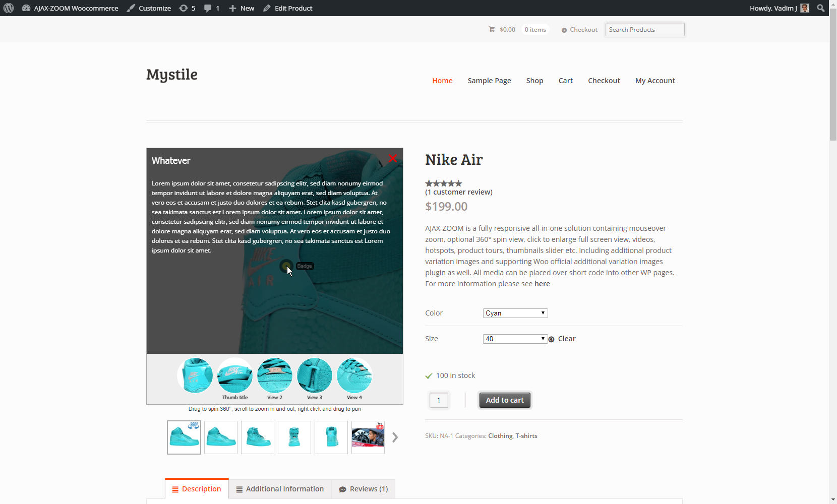This screenshot has height=504, width=837.
Task: Click the scrollbar down arrow
Action: (833, 499)
